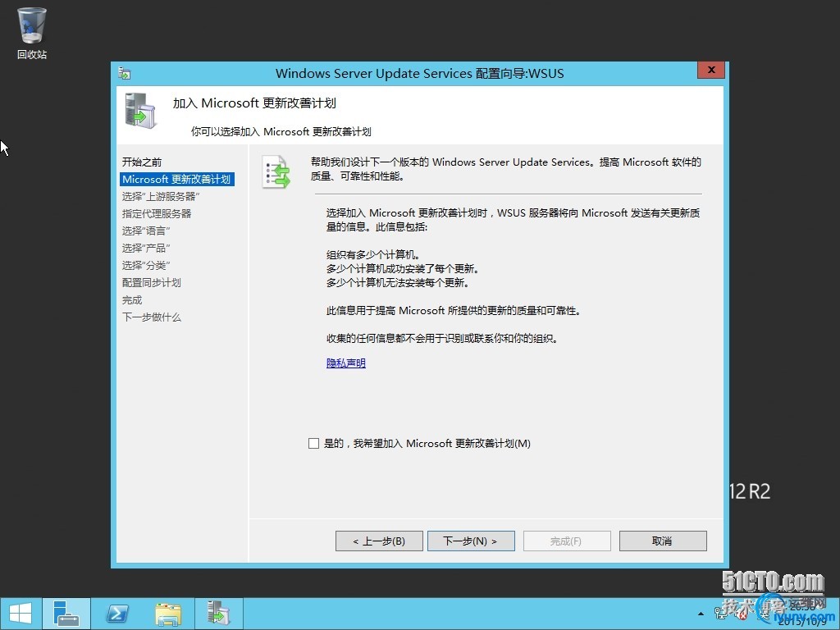Select 选择"产品" wizard step
The image size is (840, 630).
tap(146, 248)
